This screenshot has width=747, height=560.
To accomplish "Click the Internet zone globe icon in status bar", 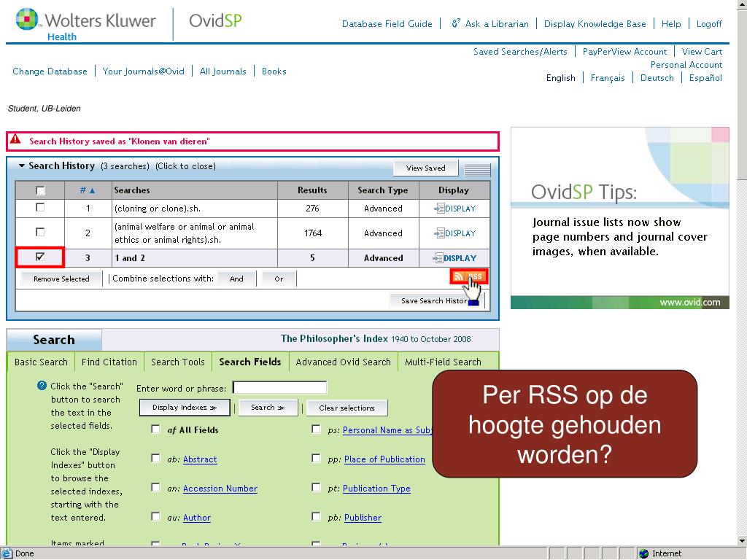I will tap(644, 553).
